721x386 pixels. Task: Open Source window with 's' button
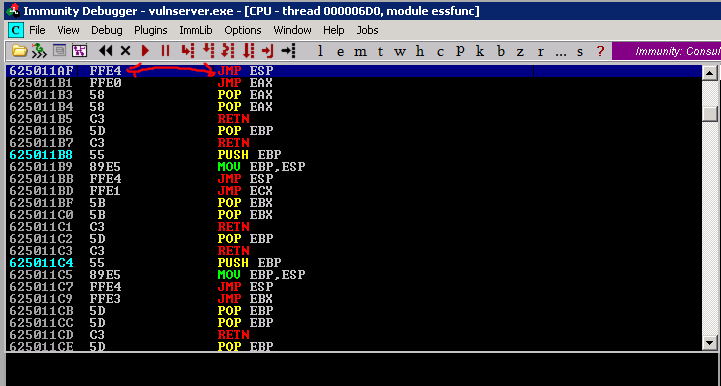click(x=580, y=52)
